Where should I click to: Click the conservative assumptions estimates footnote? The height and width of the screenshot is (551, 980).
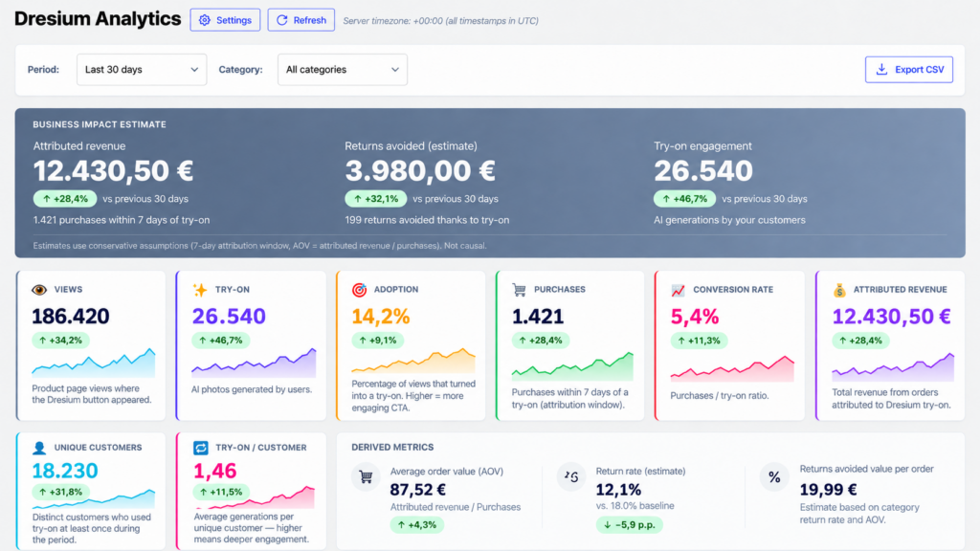point(259,246)
